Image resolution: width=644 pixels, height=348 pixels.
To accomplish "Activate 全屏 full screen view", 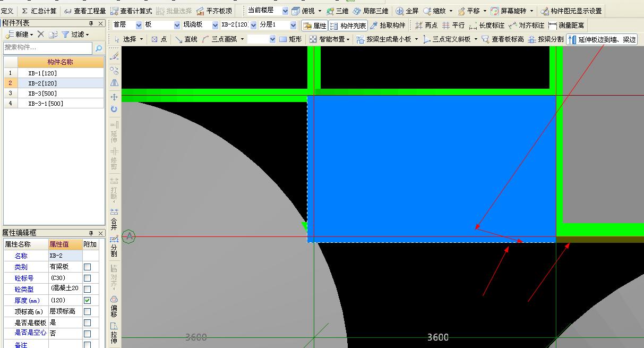I will (x=407, y=11).
